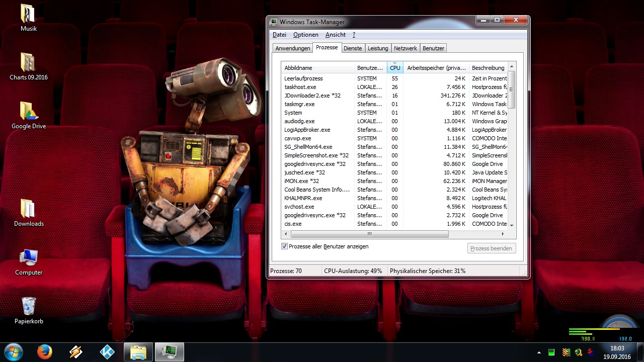Click the Task Manager taskbar button

(170, 352)
